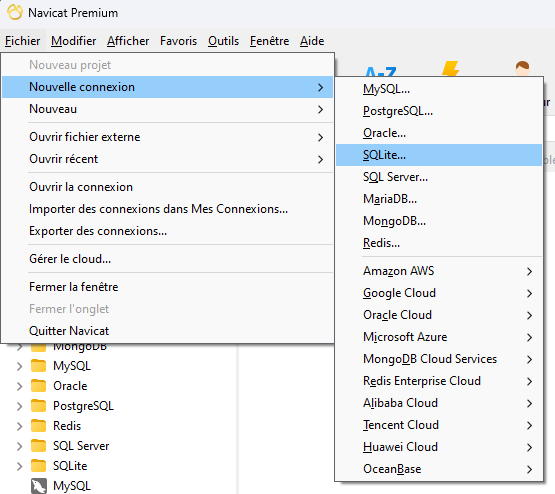The height and width of the screenshot is (494, 555).
Task: Expand Ouvrir récent submenu
Action: [167, 159]
